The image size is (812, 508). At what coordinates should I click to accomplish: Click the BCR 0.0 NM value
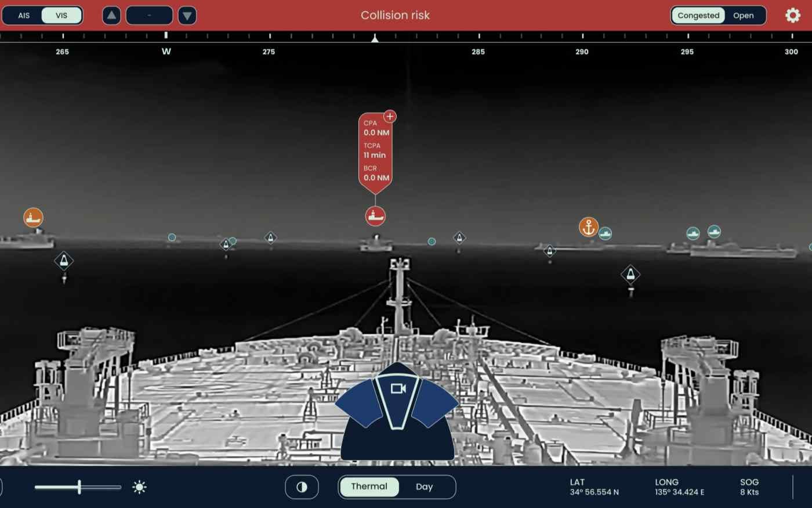coord(376,178)
